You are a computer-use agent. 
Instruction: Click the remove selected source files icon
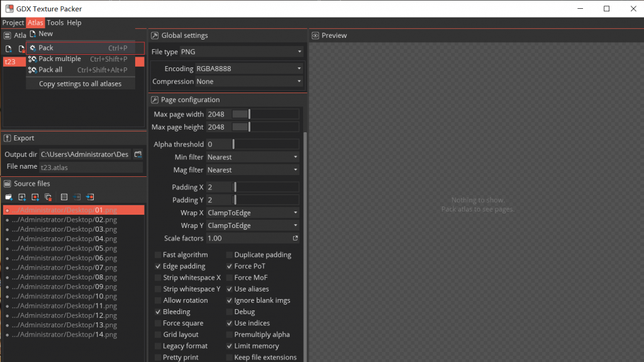tap(48, 197)
